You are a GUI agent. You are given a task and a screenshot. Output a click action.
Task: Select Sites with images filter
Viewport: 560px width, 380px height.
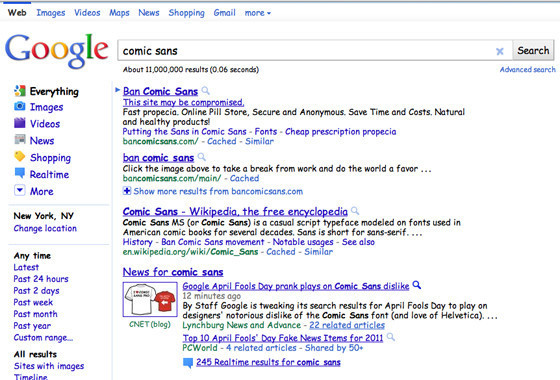click(49, 366)
